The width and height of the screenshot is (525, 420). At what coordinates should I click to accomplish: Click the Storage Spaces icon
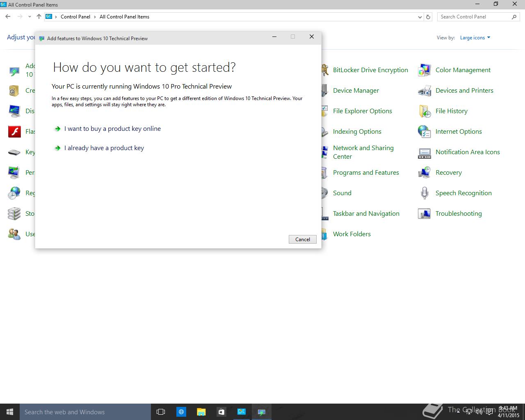pos(14,214)
